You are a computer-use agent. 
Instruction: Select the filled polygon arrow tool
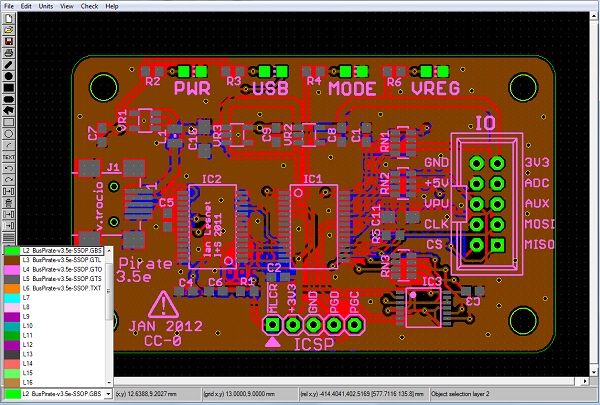point(8,110)
